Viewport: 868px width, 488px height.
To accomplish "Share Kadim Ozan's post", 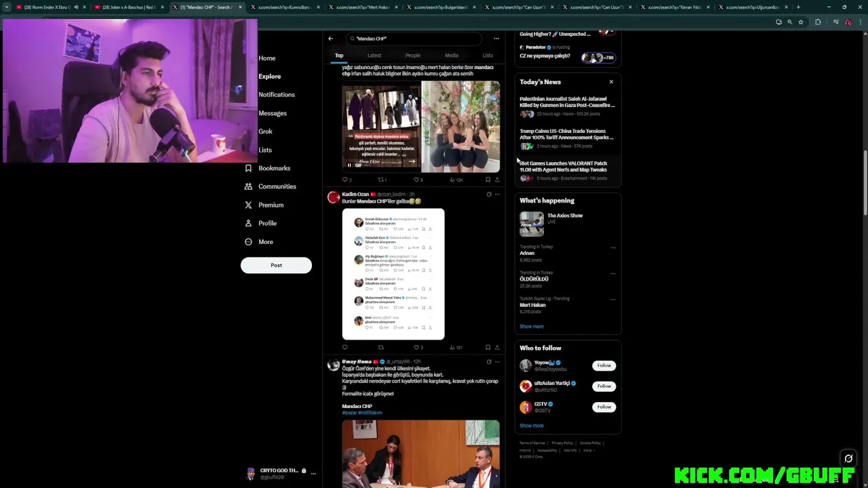I will 497,347.
